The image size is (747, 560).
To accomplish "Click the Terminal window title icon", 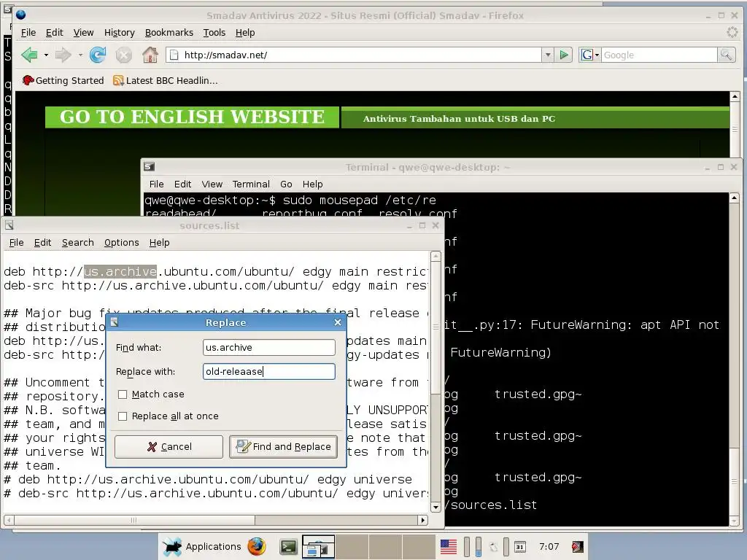I will tap(149, 167).
